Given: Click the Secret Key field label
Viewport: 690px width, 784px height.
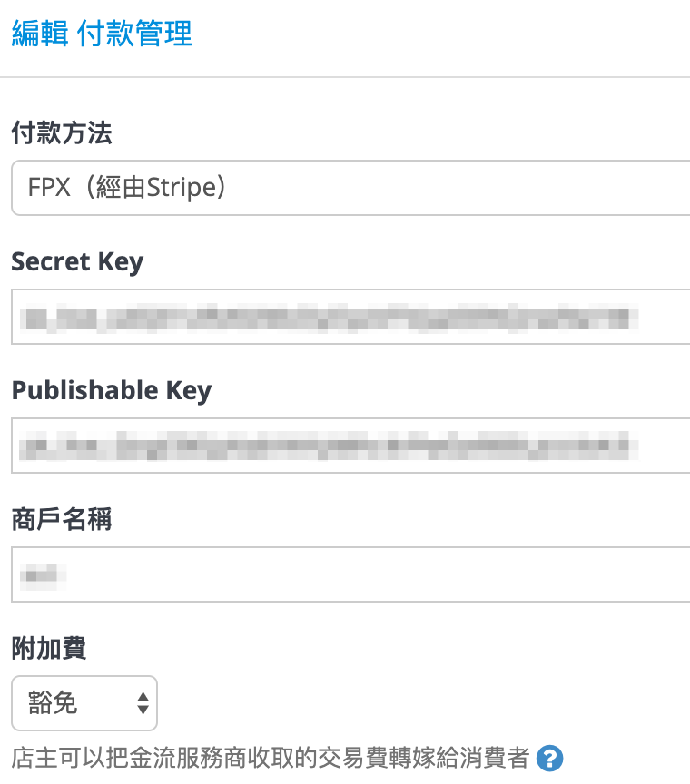Looking at the screenshot, I should click(x=77, y=262).
